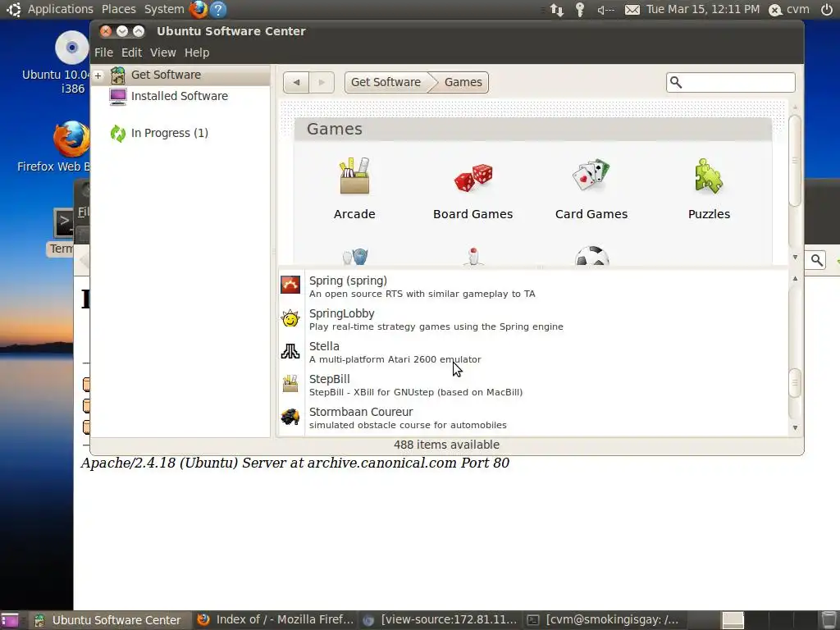The width and height of the screenshot is (840, 630).
Task: Click the Get Software breadcrumb button
Action: 386,83
